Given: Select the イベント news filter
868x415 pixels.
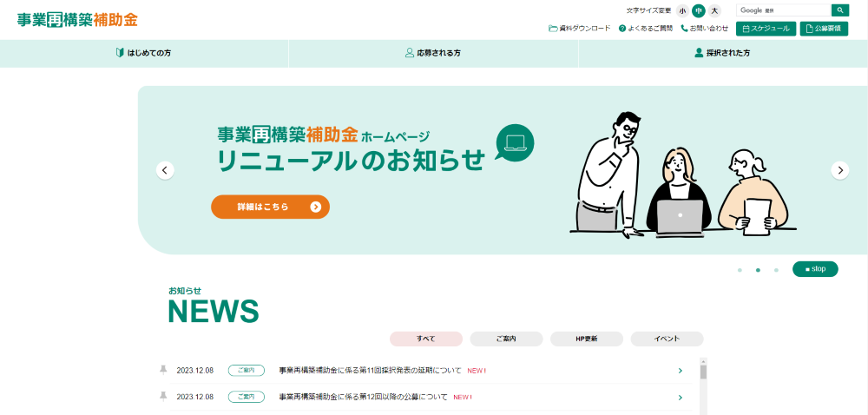Looking at the screenshot, I should tap(667, 339).
